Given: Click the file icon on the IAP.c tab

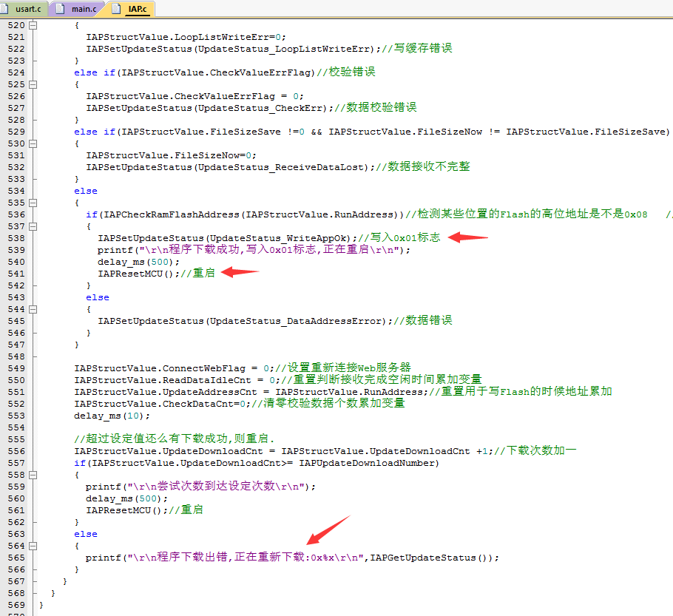Looking at the screenshot, I should pos(116,9).
